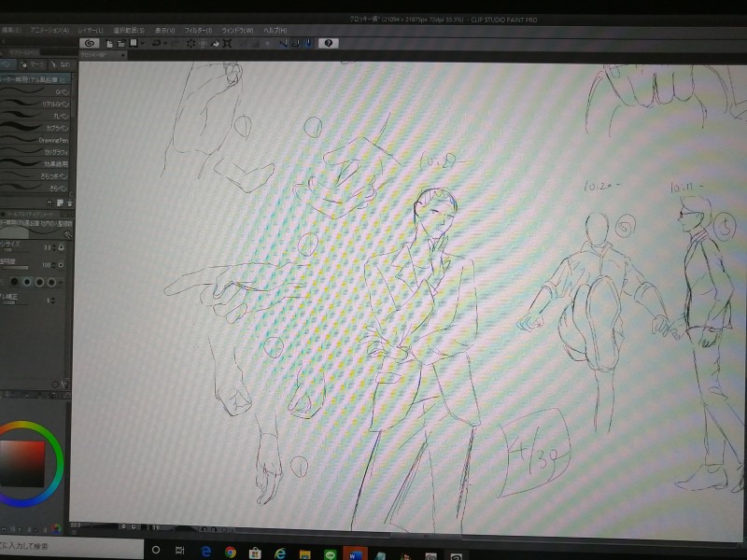
Task: Open the レイヤー(L) menu
Action: click(x=91, y=30)
